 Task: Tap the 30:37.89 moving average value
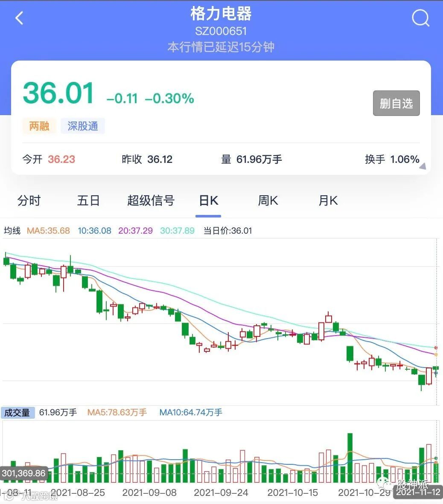click(x=177, y=230)
